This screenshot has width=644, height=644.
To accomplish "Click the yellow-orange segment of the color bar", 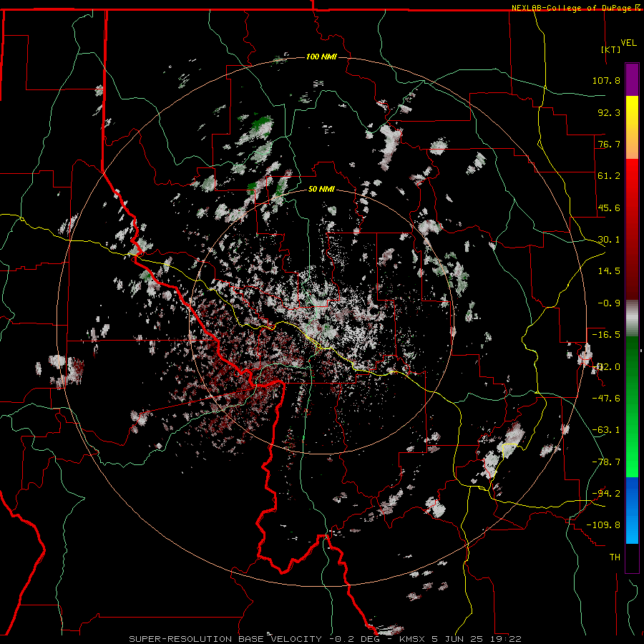I will 632,127.
